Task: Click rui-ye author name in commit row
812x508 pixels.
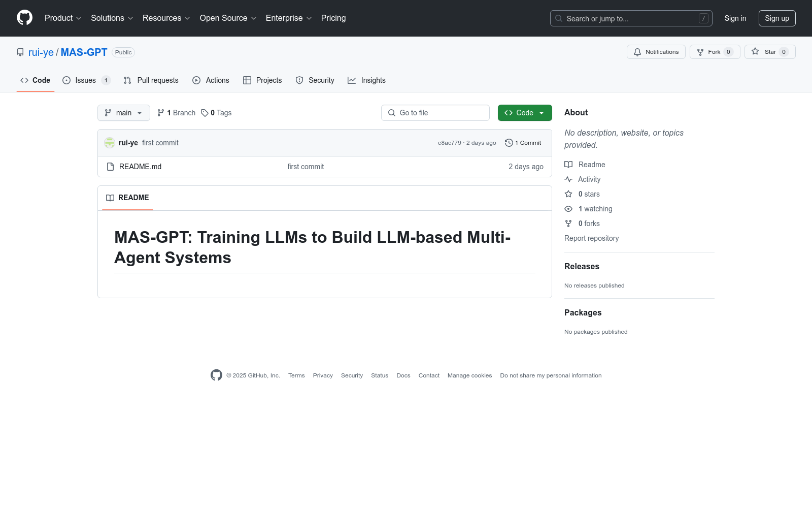Action: [128, 143]
